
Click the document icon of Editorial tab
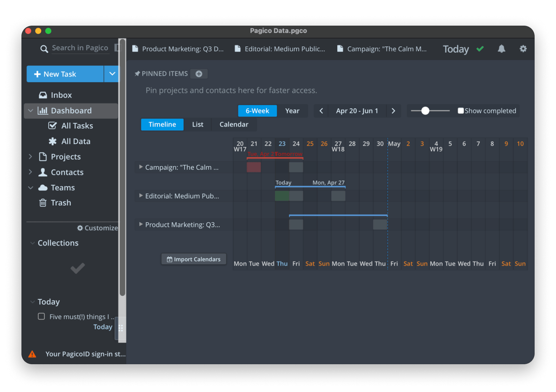pos(237,49)
